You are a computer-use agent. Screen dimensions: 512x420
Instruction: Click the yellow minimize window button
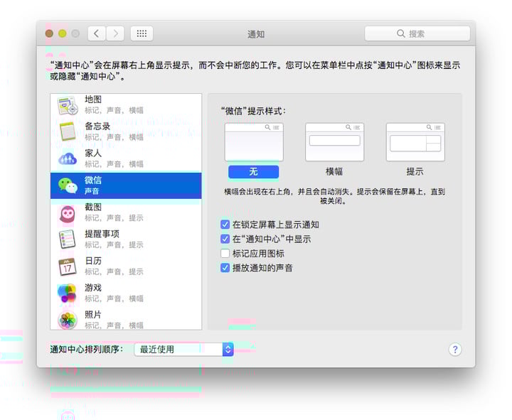(63, 33)
